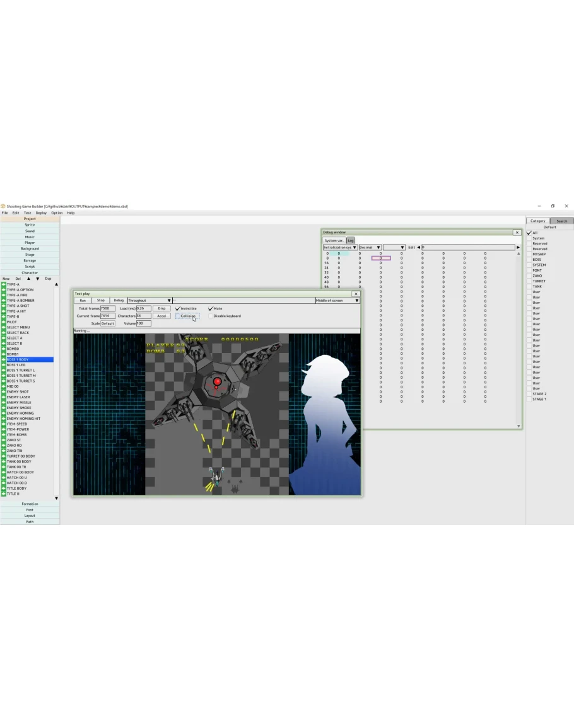
Task: Open the Middle of screen dropdown
Action: pos(337,301)
